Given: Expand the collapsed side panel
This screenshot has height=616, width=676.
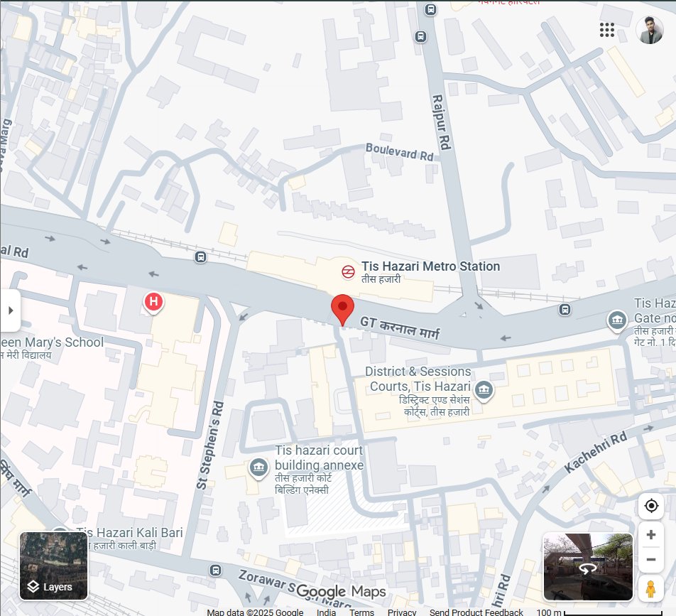Looking at the screenshot, I should coord(11,310).
